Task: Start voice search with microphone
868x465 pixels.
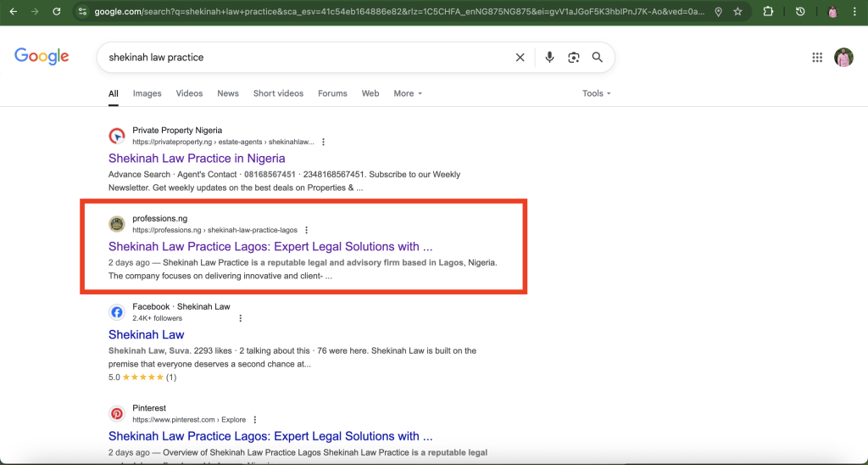Action: (549, 57)
